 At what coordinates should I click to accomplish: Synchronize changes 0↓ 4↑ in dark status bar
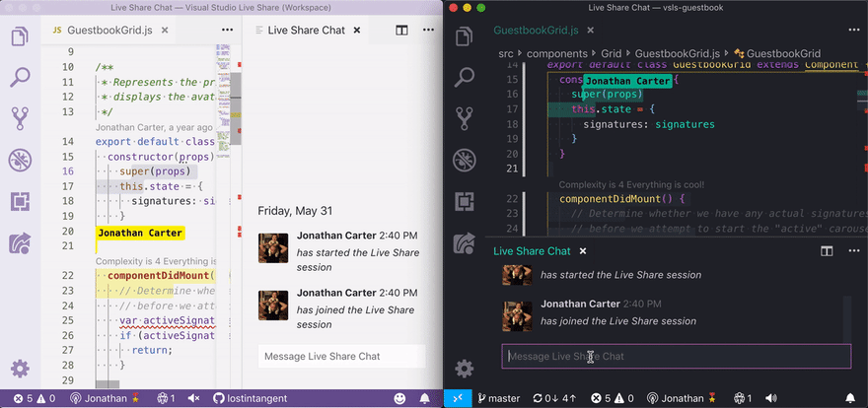(x=555, y=398)
